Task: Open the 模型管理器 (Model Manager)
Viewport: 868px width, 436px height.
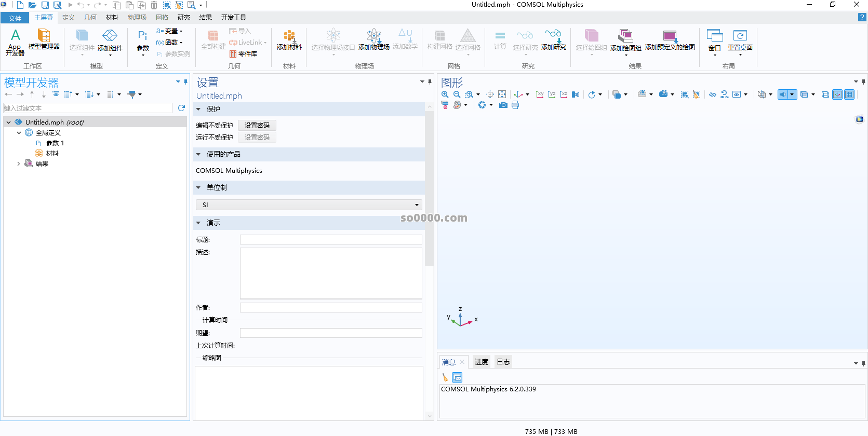Action: (x=44, y=39)
